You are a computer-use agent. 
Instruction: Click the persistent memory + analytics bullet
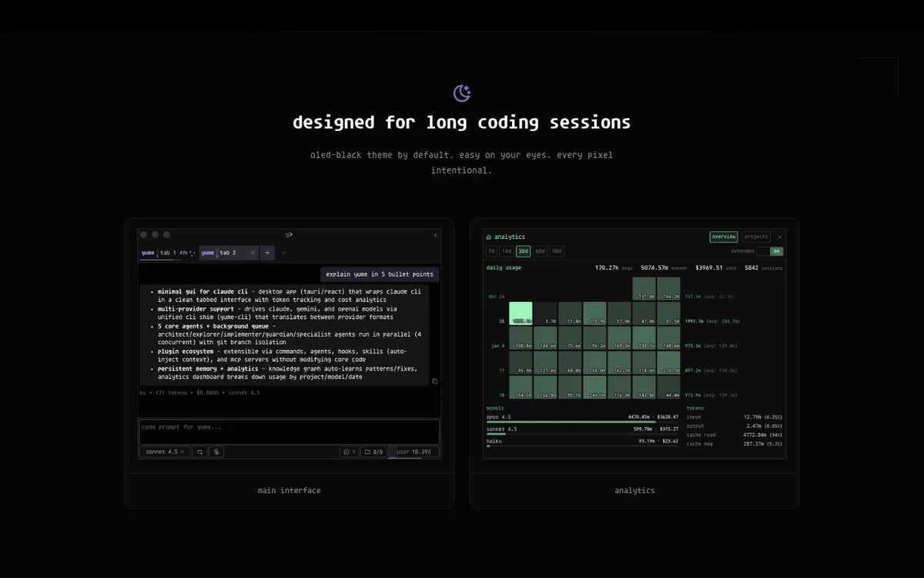pos(284,372)
